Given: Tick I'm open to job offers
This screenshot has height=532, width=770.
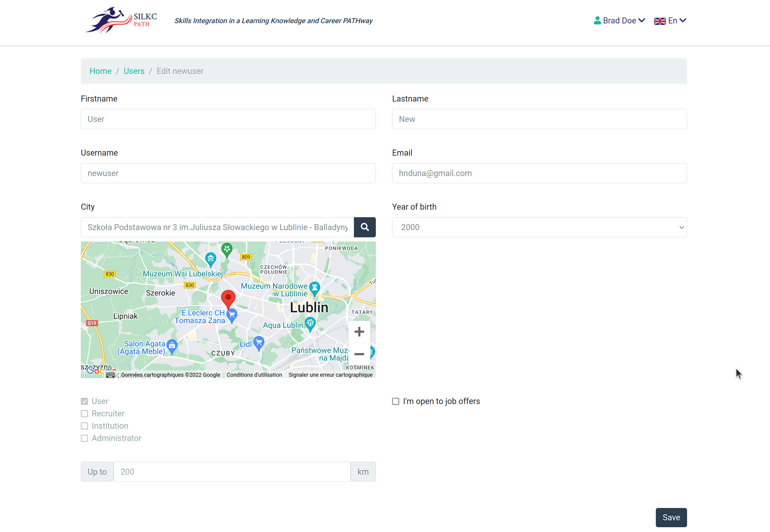Looking at the screenshot, I should pos(396,401).
